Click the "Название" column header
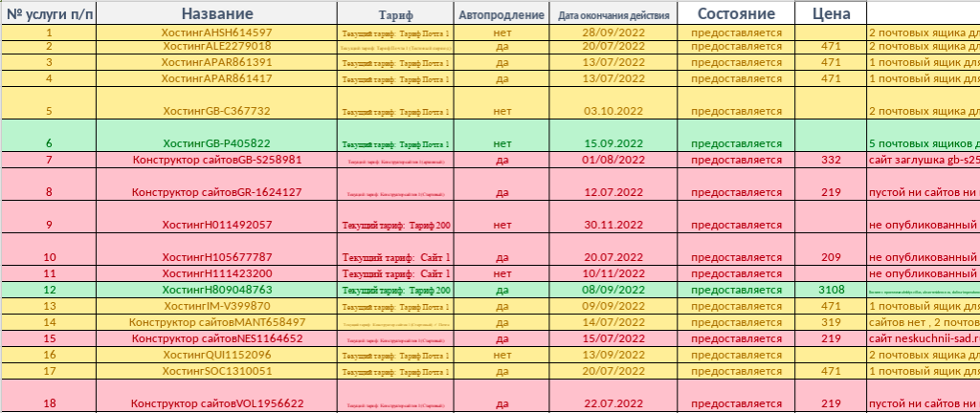This screenshot has width=980, height=413. click(217, 13)
